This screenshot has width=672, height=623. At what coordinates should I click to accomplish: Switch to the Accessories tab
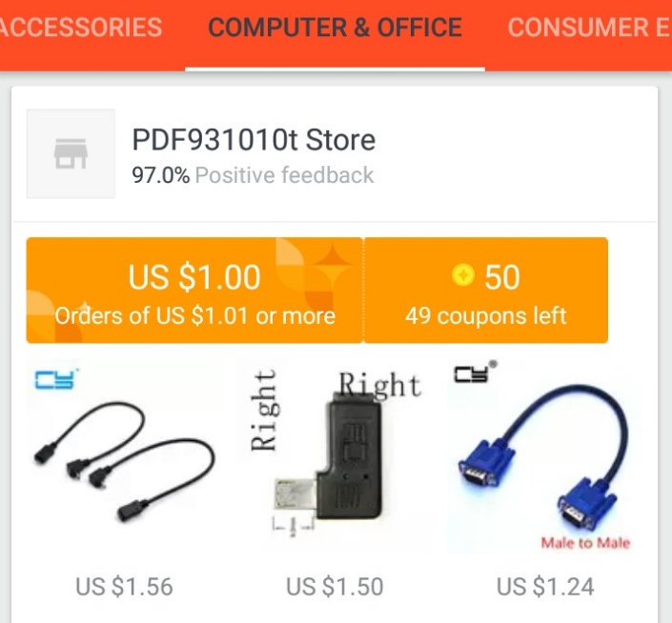tap(81, 28)
